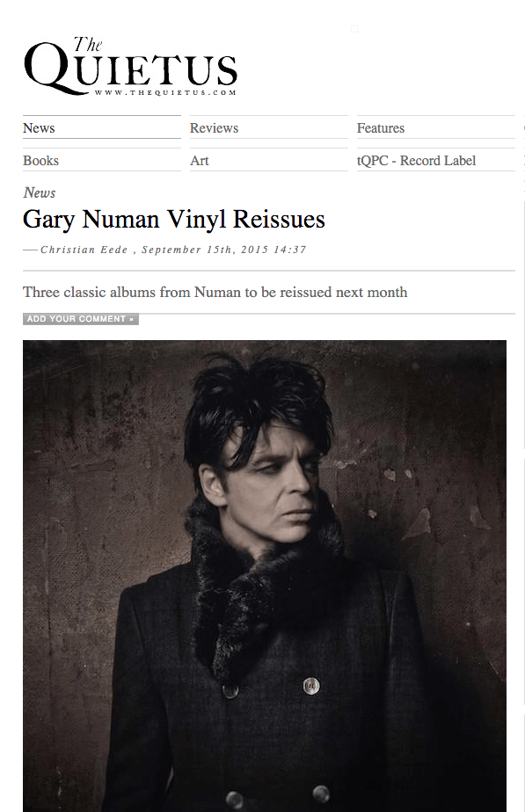Click the italic News category label
The width and height of the screenshot is (525, 812).
40,192
